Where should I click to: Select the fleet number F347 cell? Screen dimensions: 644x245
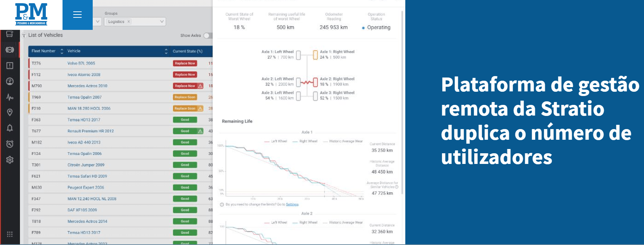36,199
